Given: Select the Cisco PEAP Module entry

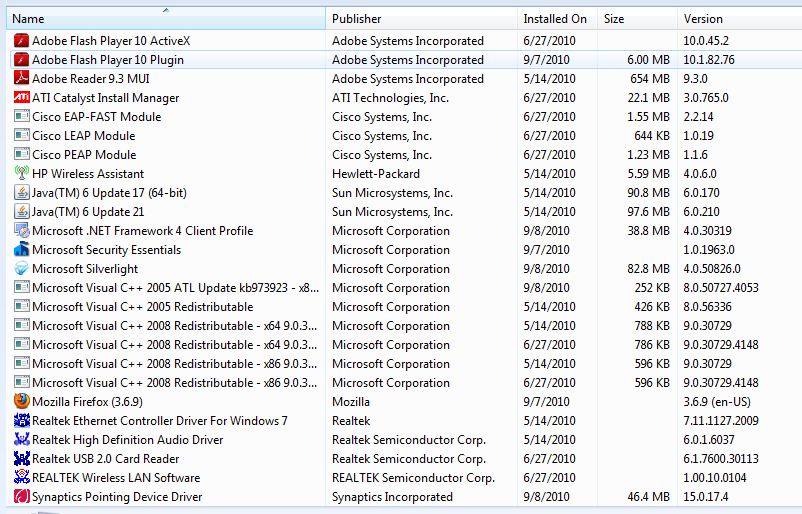Looking at the screenshot, I should click(84, 154).
